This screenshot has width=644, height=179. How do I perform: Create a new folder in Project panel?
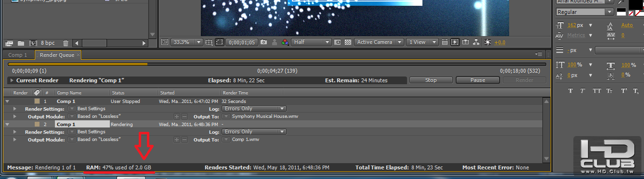(x=21, y=43)
